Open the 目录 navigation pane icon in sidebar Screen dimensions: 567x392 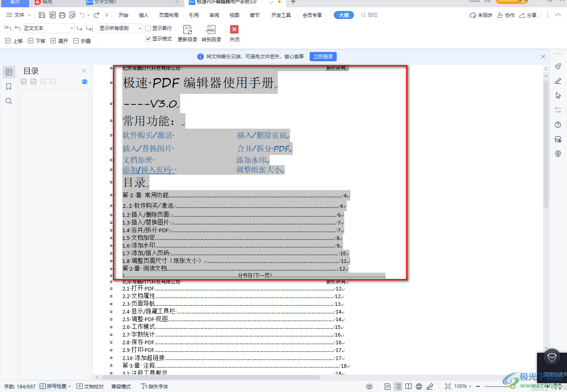(9, 72)
